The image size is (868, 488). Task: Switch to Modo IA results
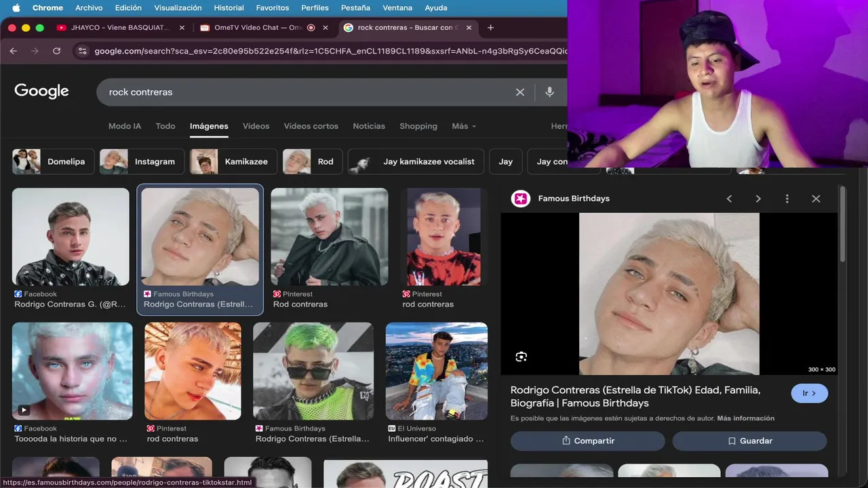(x=125, y=126)
